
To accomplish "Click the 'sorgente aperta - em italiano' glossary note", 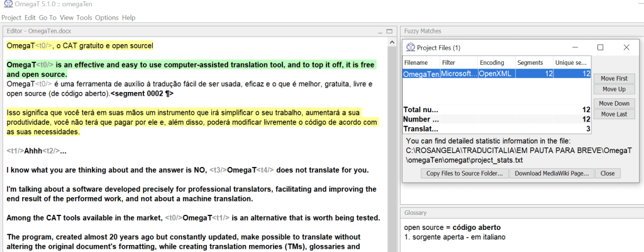I will tap(455, 237).
